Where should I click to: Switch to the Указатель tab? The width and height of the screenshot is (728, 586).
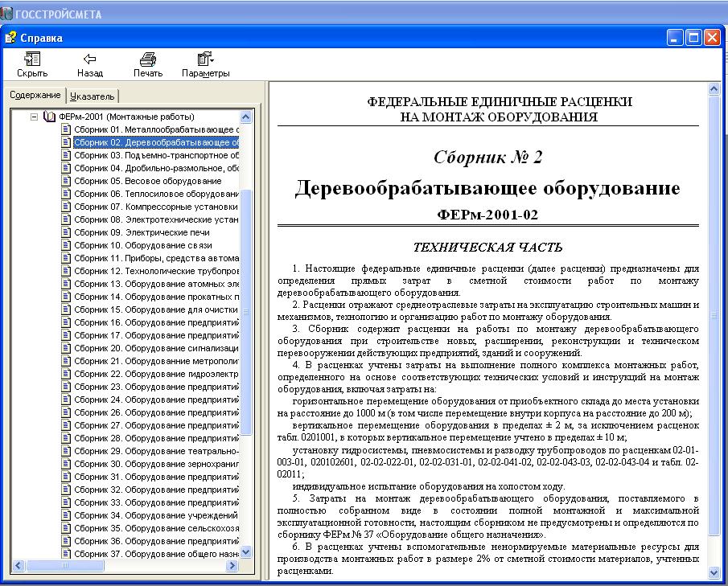click(93, 96)
